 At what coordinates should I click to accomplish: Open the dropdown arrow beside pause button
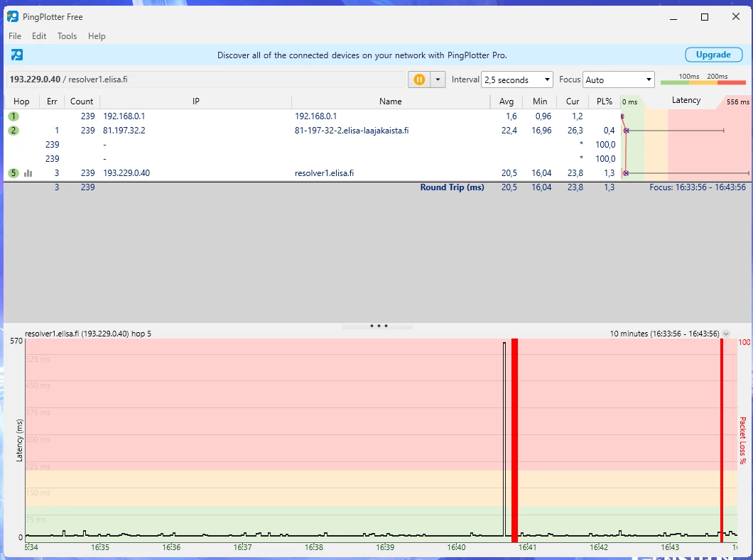pyautogui.click(x=438, y=79)
